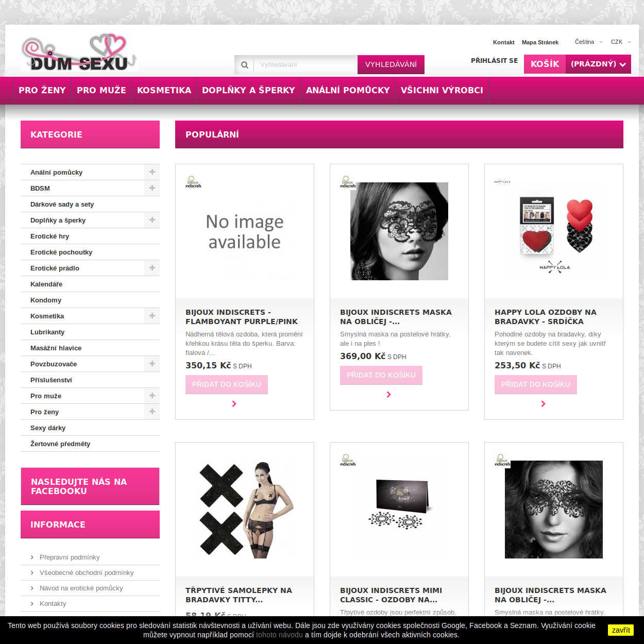Open the Čeština language dropdown
The height and width of the screenshot is (644, 644).
pyautogui.click(x=588, y=42)
